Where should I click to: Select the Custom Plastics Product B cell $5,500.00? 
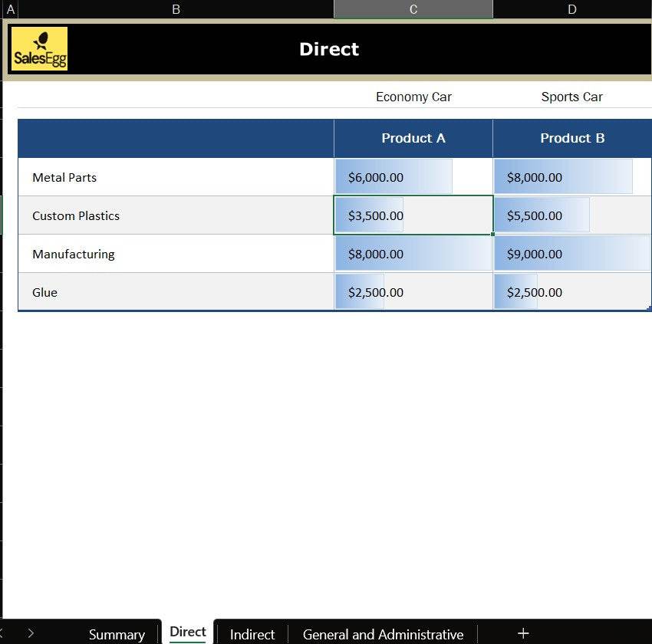click(572, 215)
